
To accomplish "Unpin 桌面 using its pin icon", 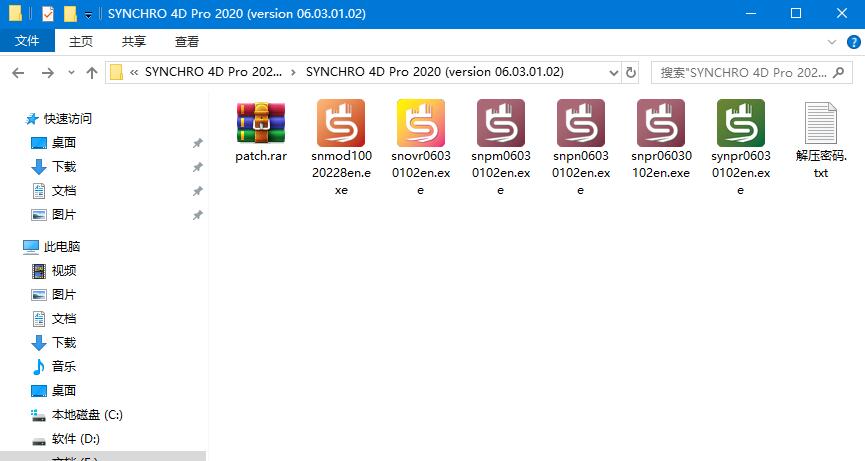I will point(197,143).
